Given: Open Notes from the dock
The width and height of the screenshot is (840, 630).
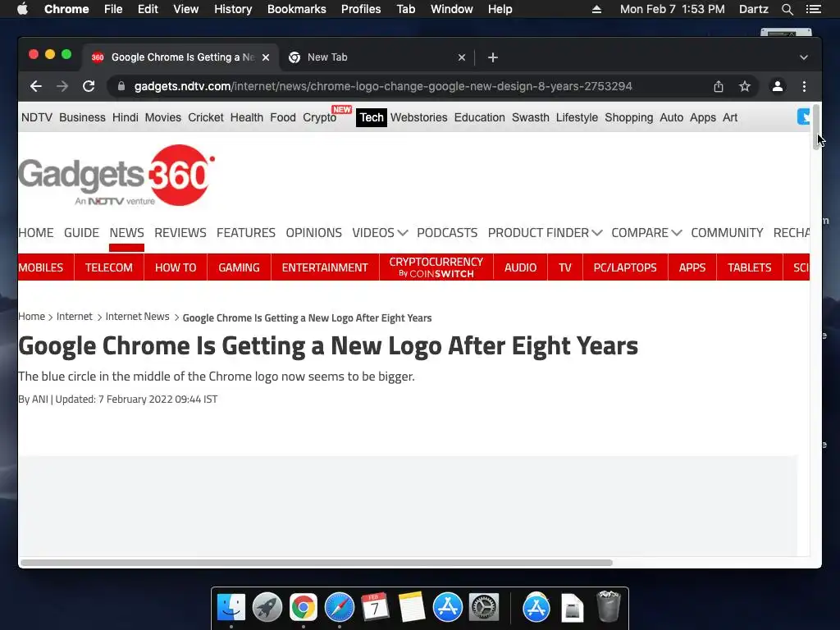Looking at the screenshot, I should coord(412,608).
